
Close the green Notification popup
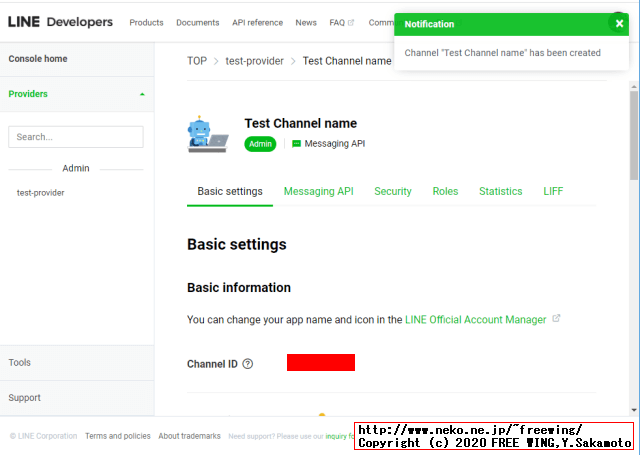pyautogui.click(x=619, y=24)
